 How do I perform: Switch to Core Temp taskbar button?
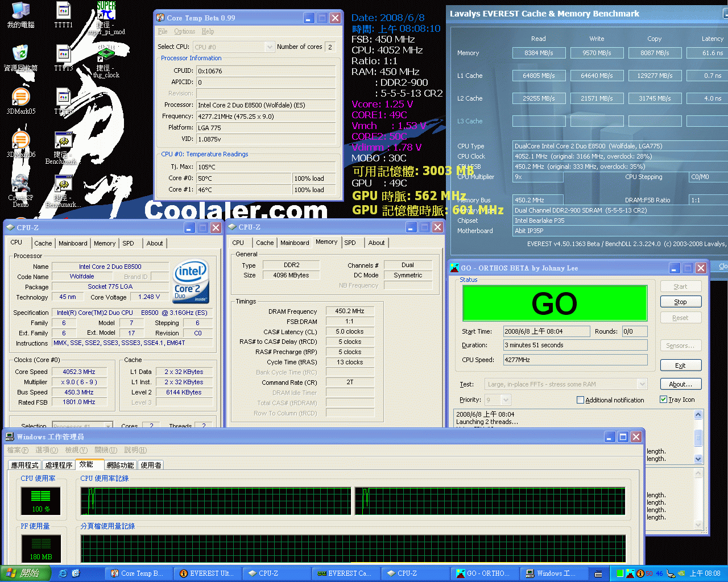click(x=139, y=573)
